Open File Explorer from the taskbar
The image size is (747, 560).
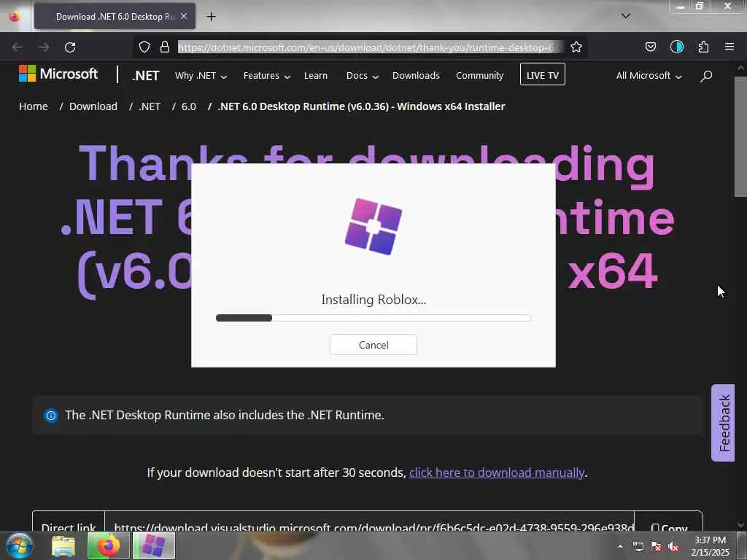click(63, 545)
